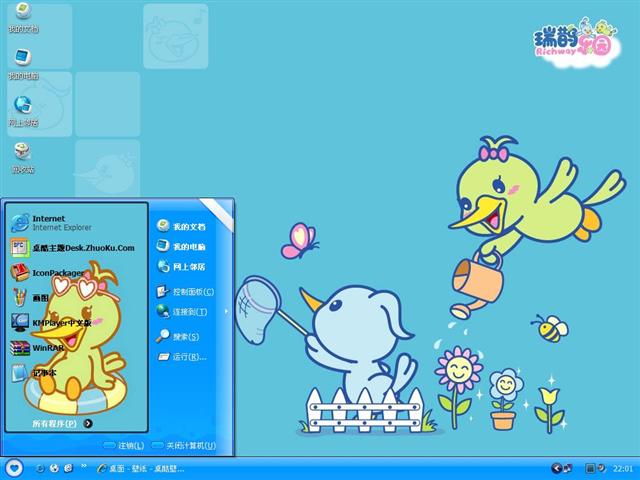The width and height of the screenshot is (640, 480).
Task: Click the 注销(L) log off button
Action: (x=124, y=446)
